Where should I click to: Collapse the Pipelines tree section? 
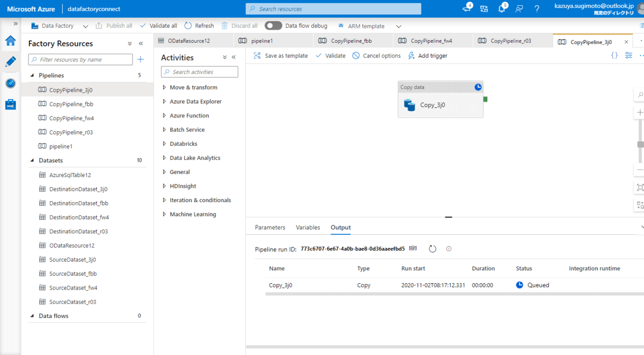click(x=32, y=76)
